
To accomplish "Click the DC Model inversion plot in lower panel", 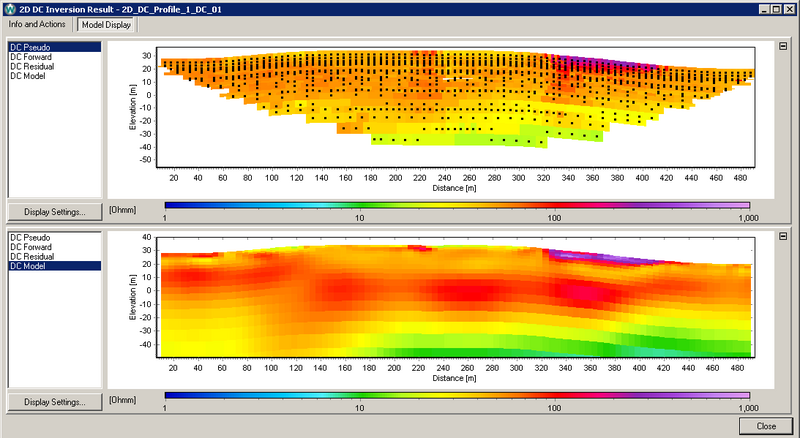I will [456, 300].
